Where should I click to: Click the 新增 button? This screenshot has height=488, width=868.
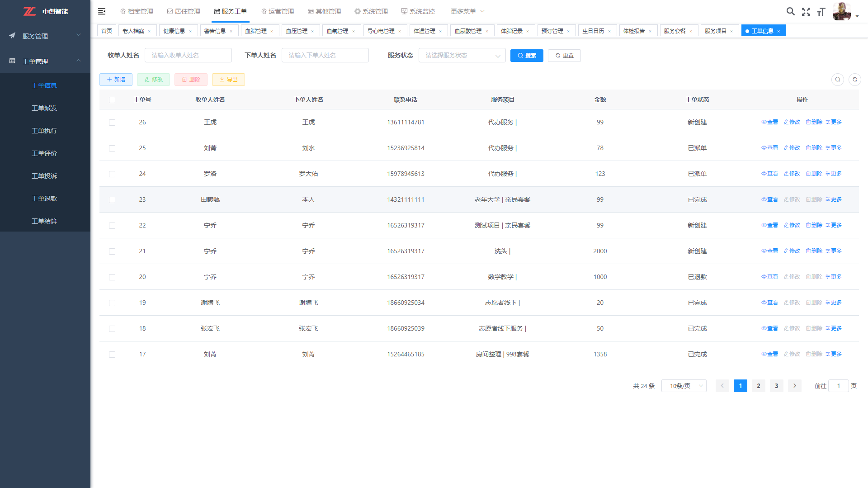coord(116,80)
